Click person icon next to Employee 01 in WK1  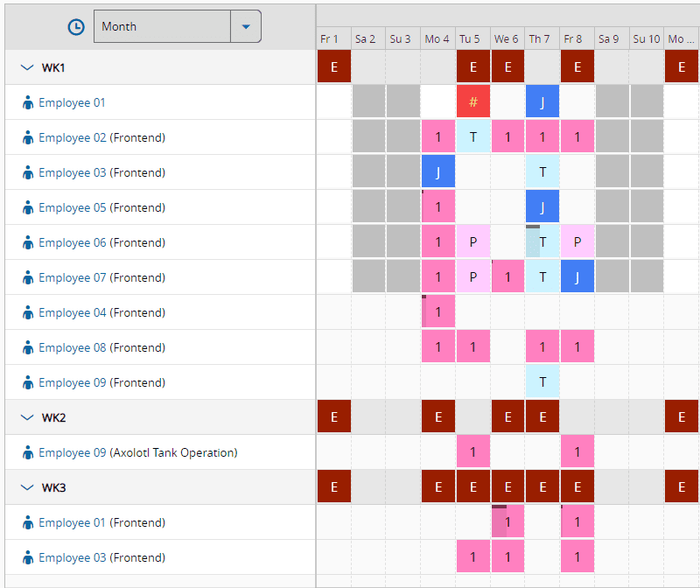28,102
